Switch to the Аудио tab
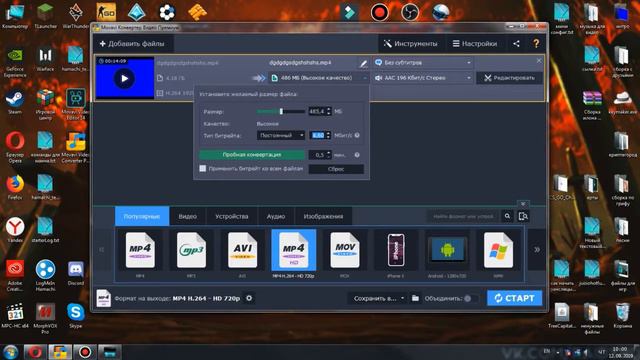Viewport: 640px width, 360px height. coord(276,216)
